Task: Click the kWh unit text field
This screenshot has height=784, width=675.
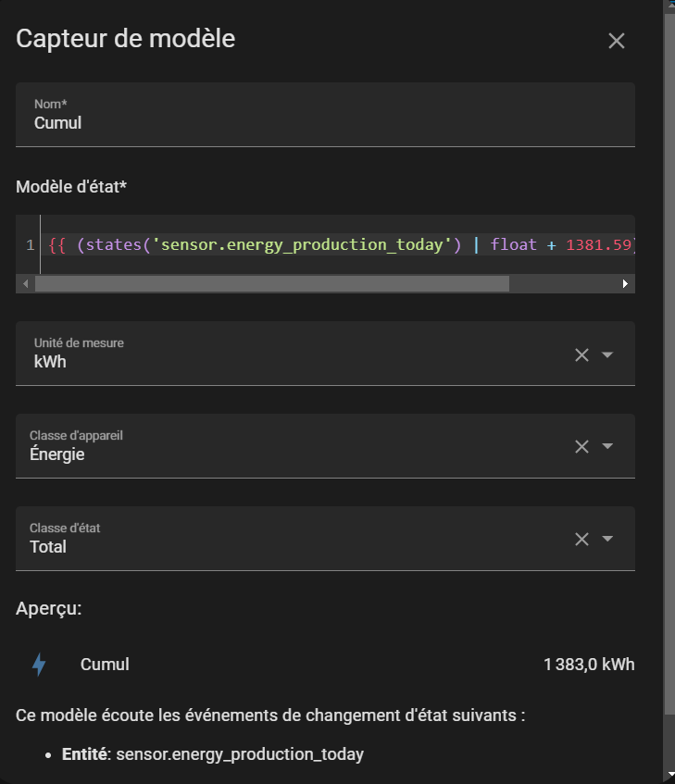Action: click(x=278, y=361)
